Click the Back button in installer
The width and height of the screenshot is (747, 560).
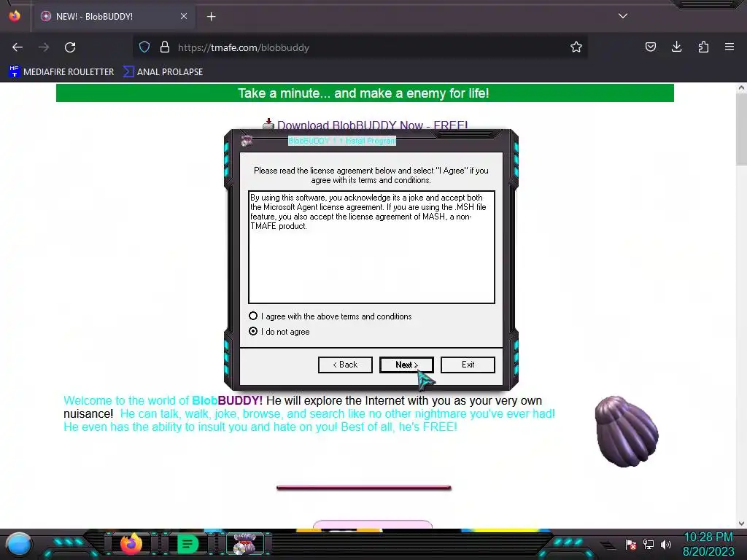[345, 365]
